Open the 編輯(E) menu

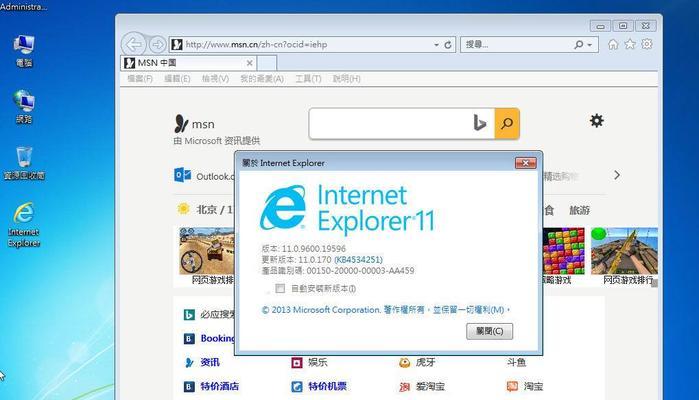pyautogui.click(x=177, y=79)
